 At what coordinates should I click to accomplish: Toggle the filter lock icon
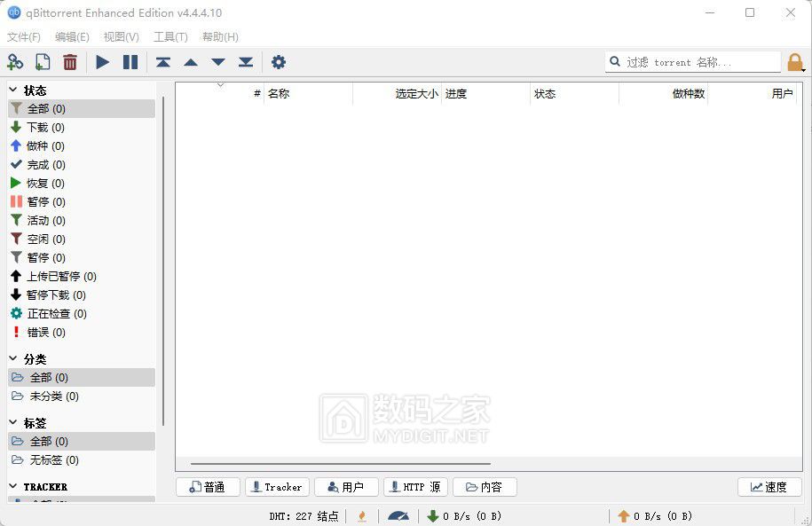[x=797, y=62]
